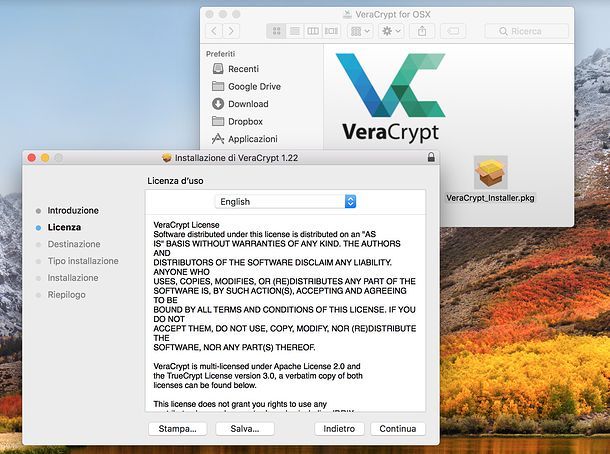Select the Introduzione installer step
This screenshot has height=454, width=610.
[73, 210]
